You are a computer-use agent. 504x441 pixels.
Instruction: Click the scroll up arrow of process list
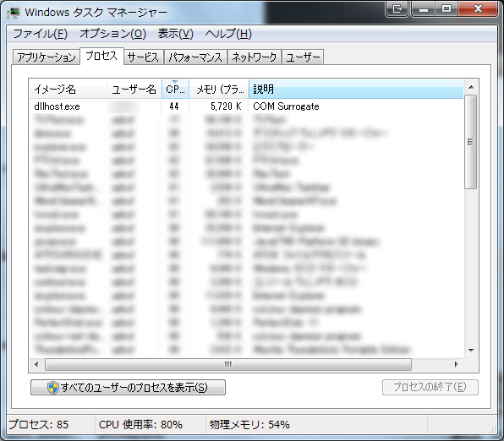click(x=471, y=87)
